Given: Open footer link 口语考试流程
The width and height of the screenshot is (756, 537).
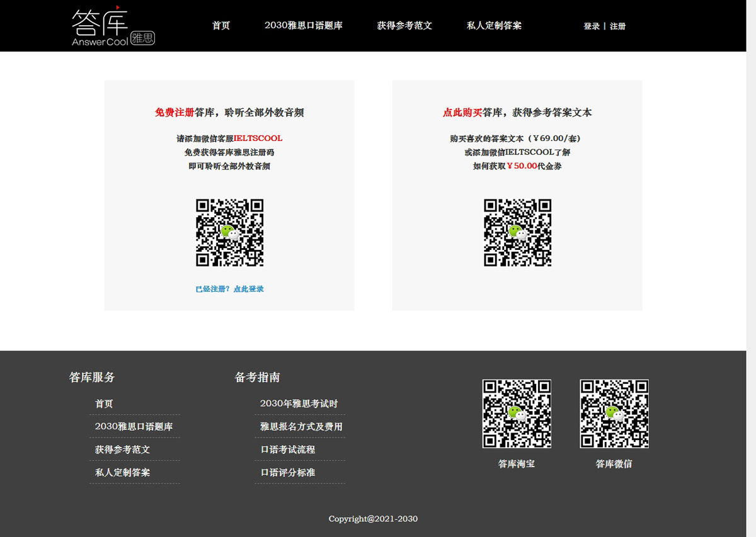Looking at the screenshot, I should 288,449.
